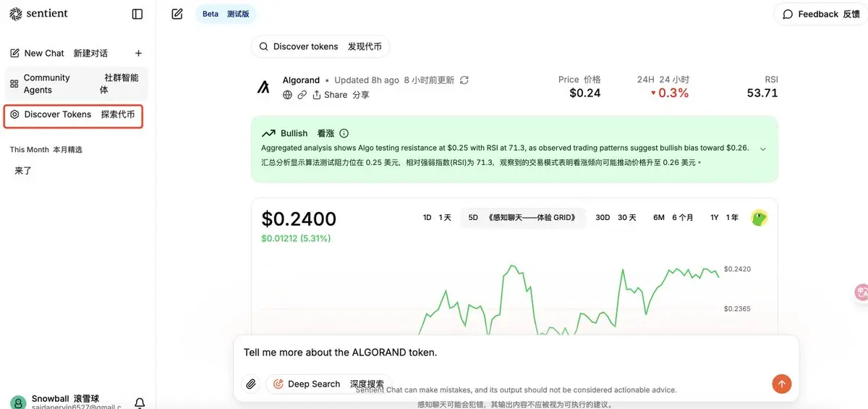The width and height of the screenshot is (868, 409).
Task: Open the '来了' chat history entry
Action: click(x=23, y=171)
